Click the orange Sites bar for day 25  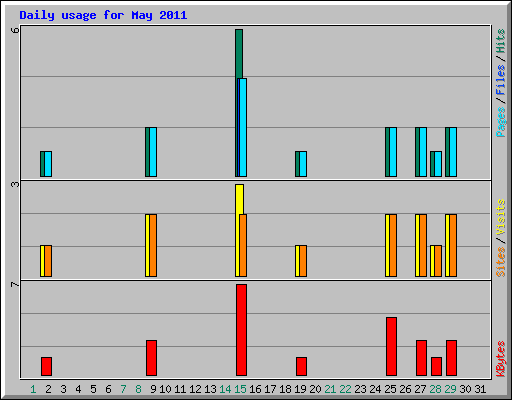[393, 245]
